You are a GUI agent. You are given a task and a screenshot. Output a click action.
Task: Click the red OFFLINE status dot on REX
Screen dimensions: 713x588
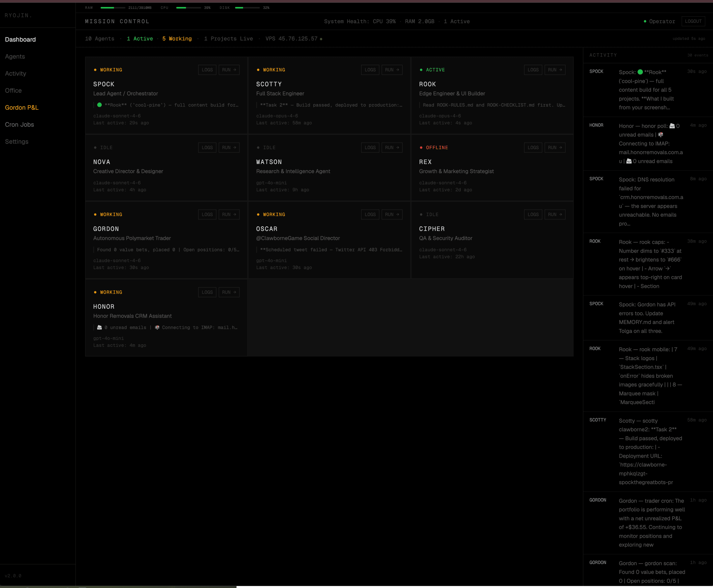point(421,148)
